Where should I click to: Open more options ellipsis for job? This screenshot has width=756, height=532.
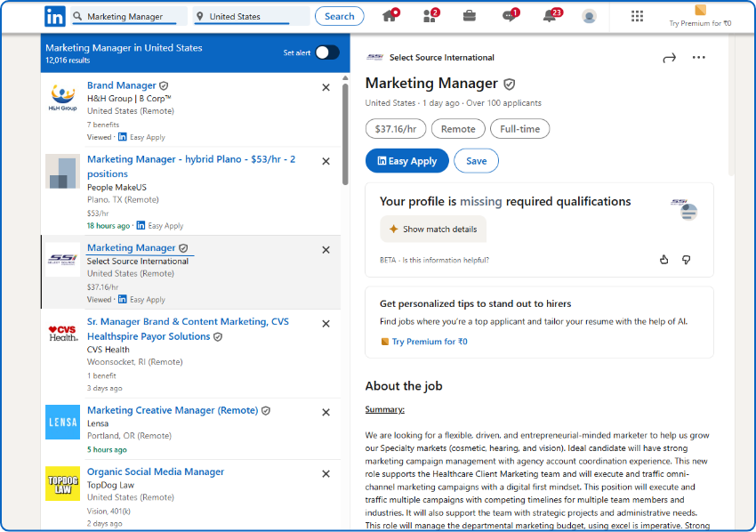point(698,58)
